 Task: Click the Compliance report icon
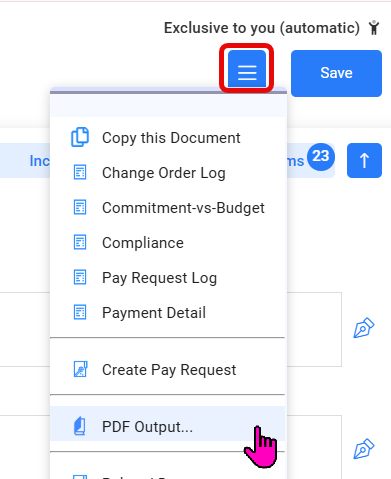coord(80,242)
